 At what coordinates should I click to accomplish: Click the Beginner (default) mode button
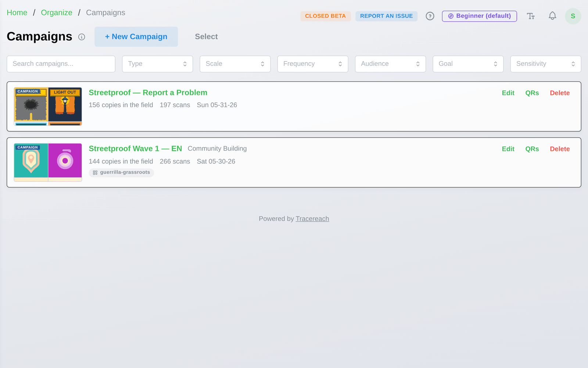pyautogui.click(x=479, y=16)
